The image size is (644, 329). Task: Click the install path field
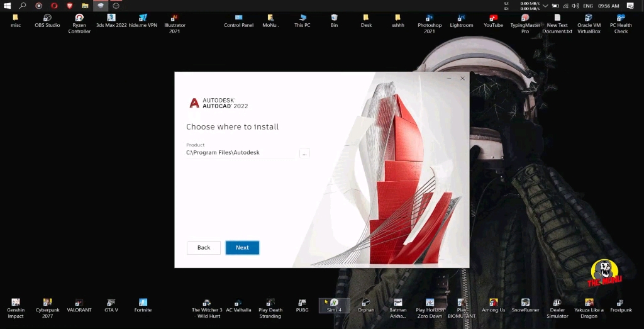(241, 153)
